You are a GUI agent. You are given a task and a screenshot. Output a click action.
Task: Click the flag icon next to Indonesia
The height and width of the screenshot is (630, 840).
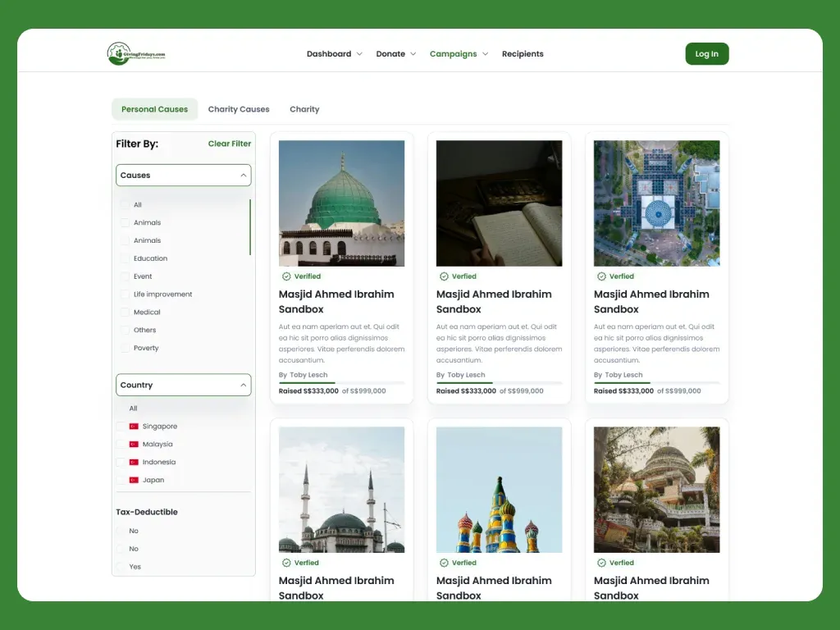134,462
